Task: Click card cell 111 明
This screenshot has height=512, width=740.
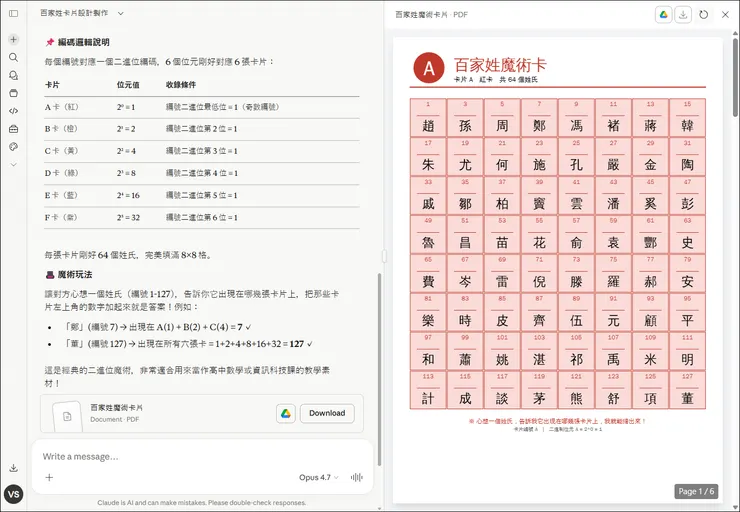Action: click(687, 352)
